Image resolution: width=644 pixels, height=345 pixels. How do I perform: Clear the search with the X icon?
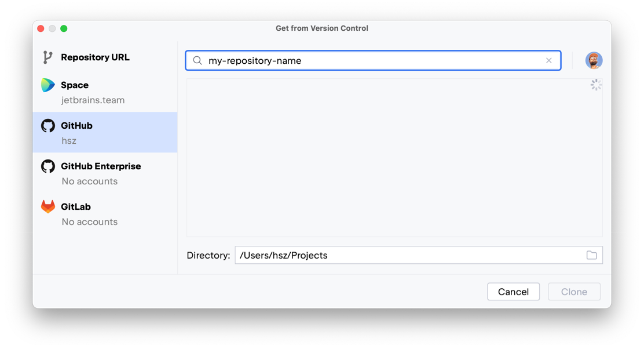pos(549,60)
